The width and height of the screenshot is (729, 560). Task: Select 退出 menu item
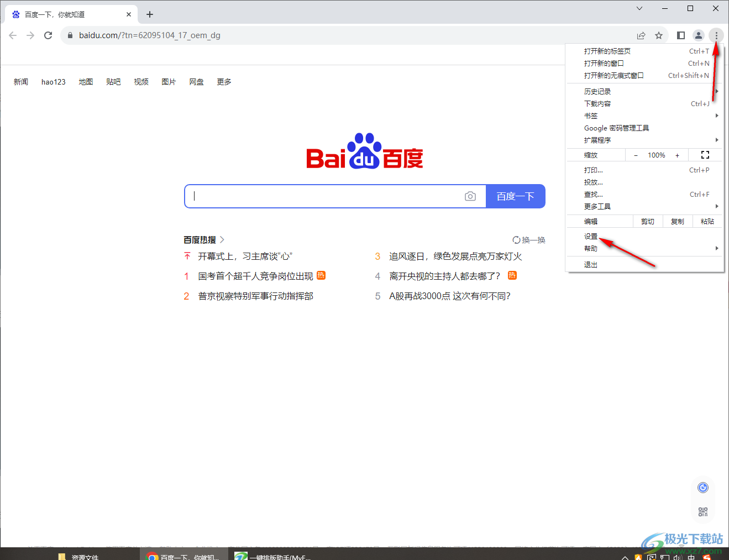click(646, 264)
